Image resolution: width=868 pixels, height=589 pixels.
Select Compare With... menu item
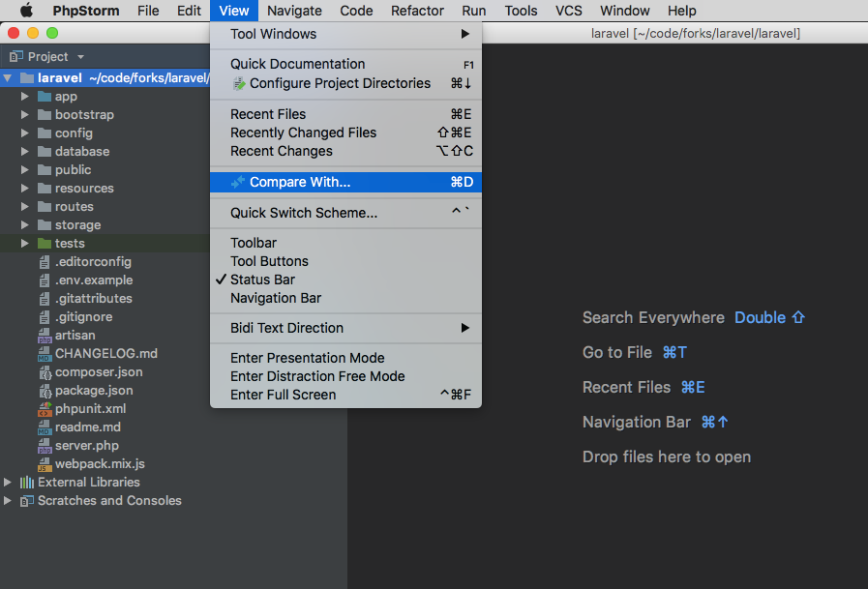click(345, 182)
